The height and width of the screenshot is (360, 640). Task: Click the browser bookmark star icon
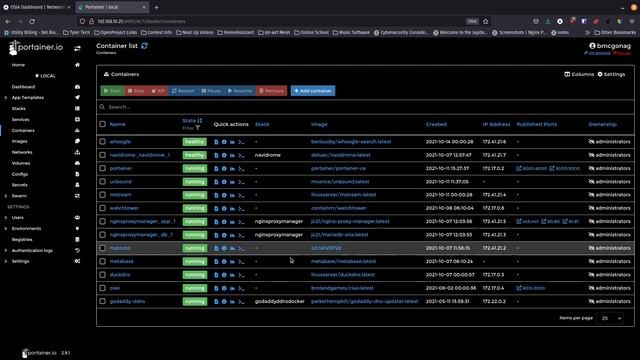486,21
